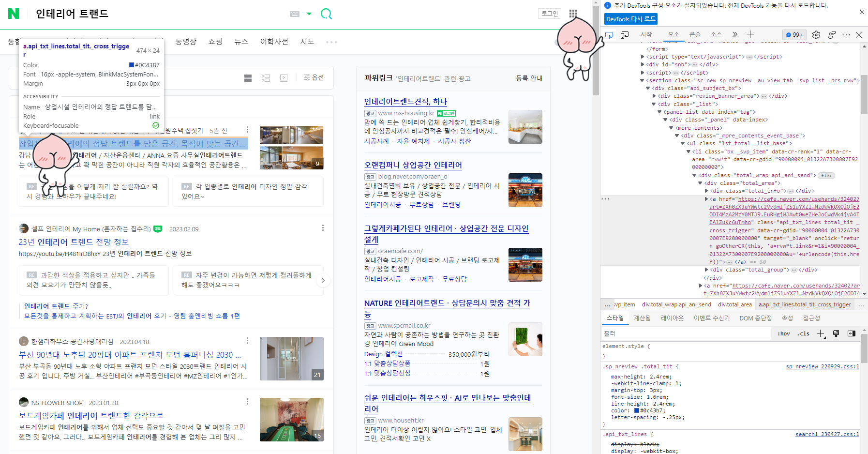Open the kebab menu on the 한샘리하우스 post
Viewport: 868px width, 454px height.
click(247, 341)
